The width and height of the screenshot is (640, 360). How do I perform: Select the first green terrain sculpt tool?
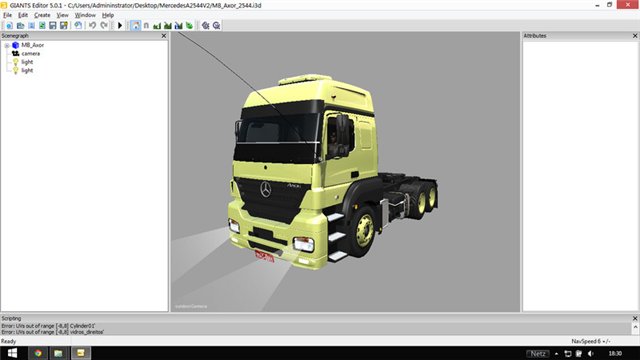[x=157, y=25]
